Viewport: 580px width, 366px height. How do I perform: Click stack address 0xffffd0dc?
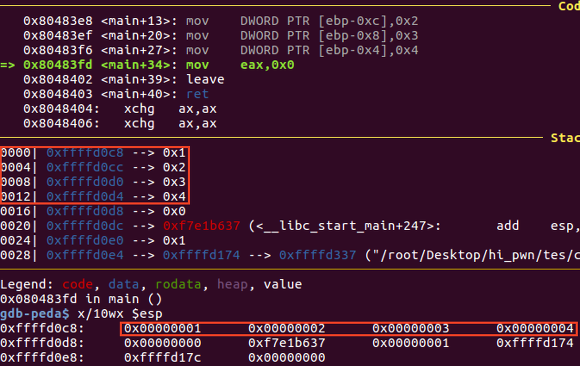coord(85,226)
